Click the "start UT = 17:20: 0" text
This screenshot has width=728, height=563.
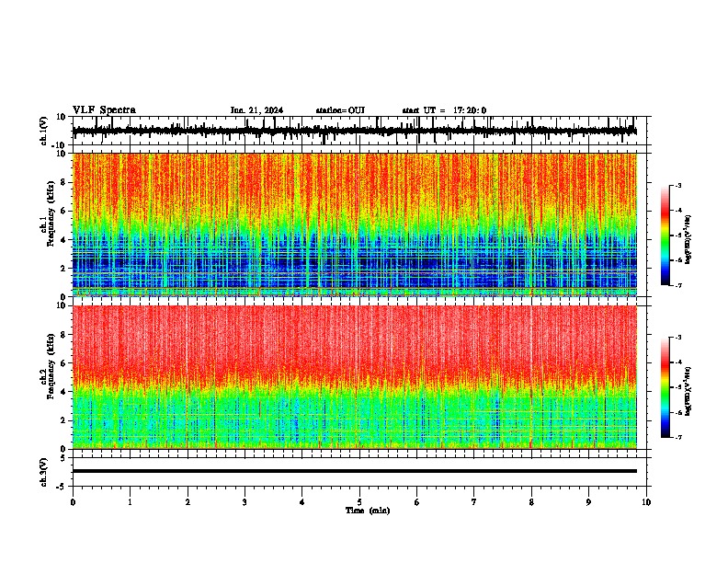(444, 110)
